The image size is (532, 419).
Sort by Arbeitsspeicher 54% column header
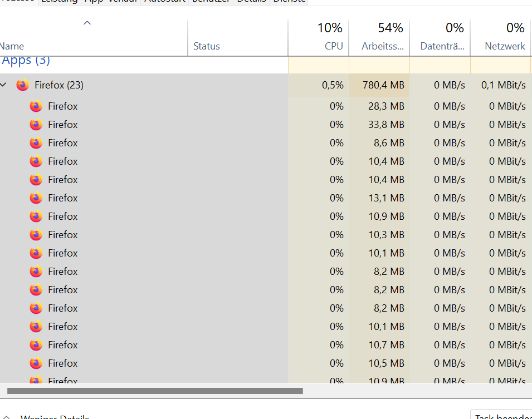tap(379, 37)
